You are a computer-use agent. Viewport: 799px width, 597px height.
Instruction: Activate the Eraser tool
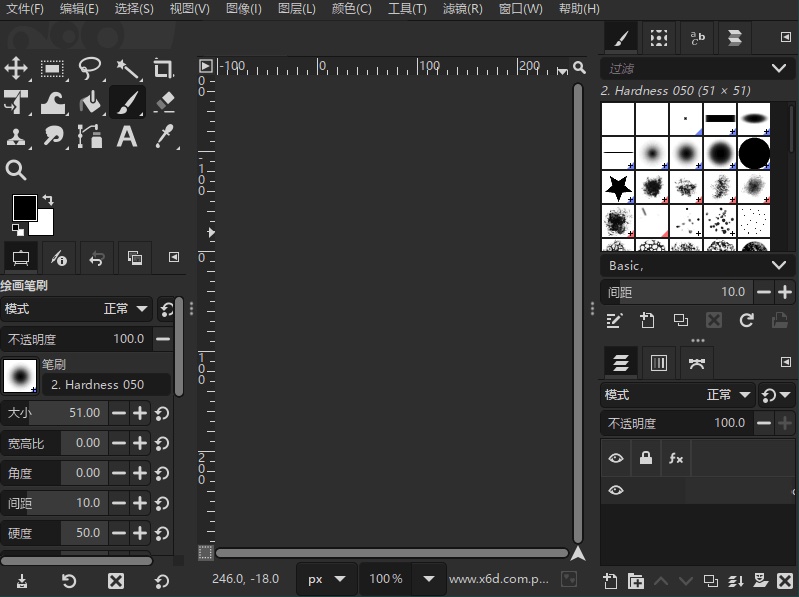(x=164, y=102)
